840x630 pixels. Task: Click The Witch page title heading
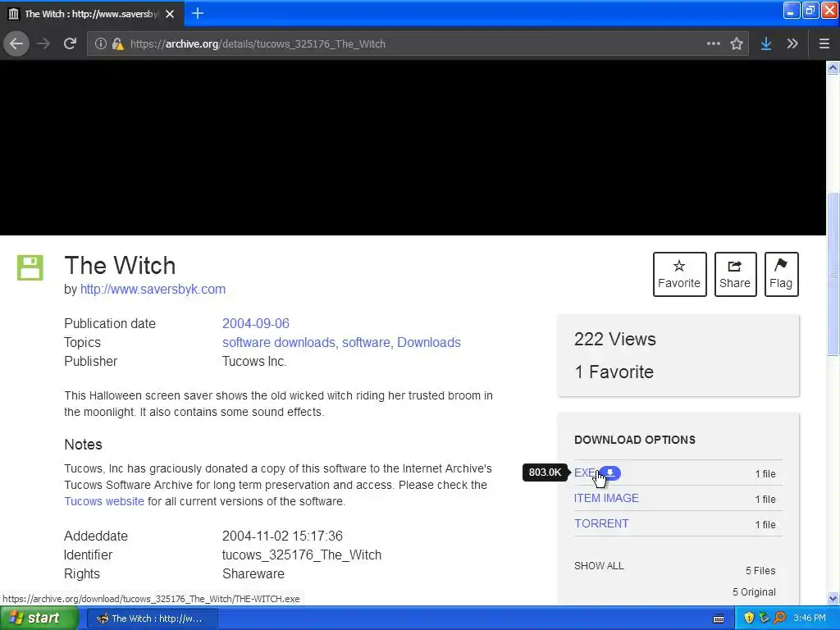coord(120,266)
